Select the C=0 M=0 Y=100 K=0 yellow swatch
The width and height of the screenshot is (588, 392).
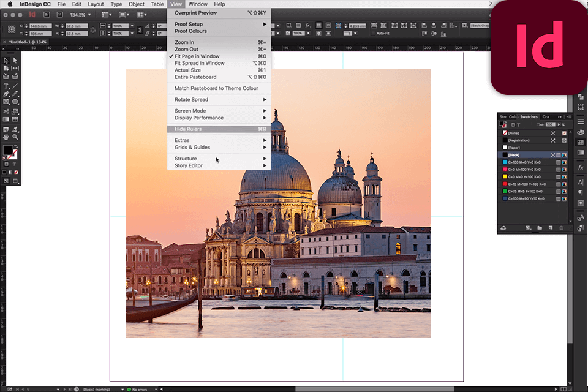[x=524, y=176]
